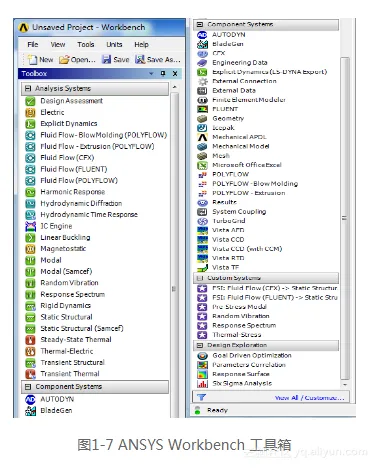Click the New project button
Screen dimensions: 378x469
click(40, 60)
